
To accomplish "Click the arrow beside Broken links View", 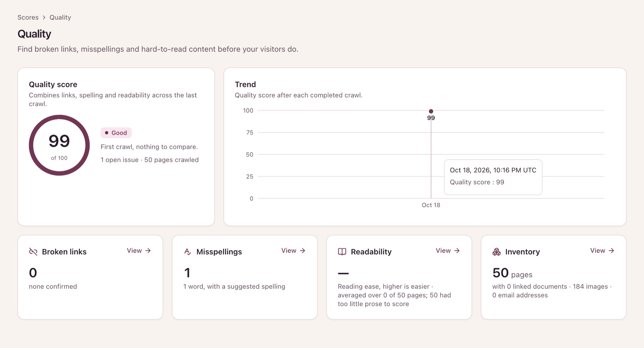I will pos(148,250).
